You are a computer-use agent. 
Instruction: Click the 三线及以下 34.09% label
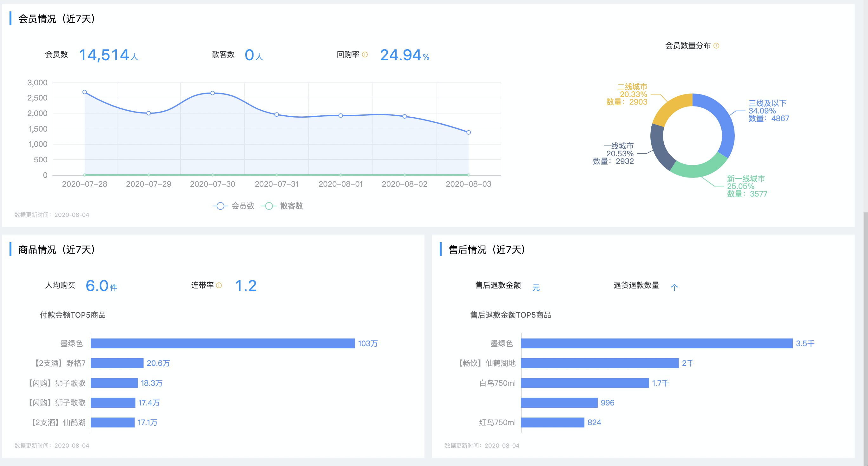click(769, 111)
